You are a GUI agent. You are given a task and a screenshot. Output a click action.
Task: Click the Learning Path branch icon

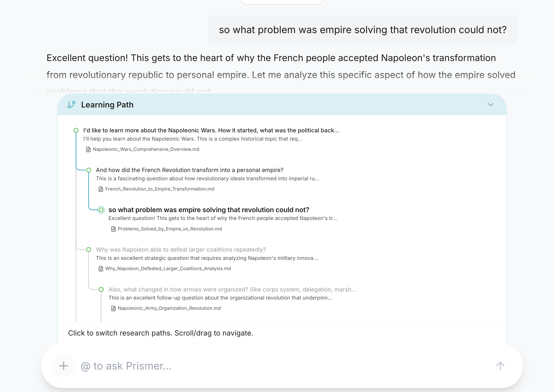(x=71, y=105)
